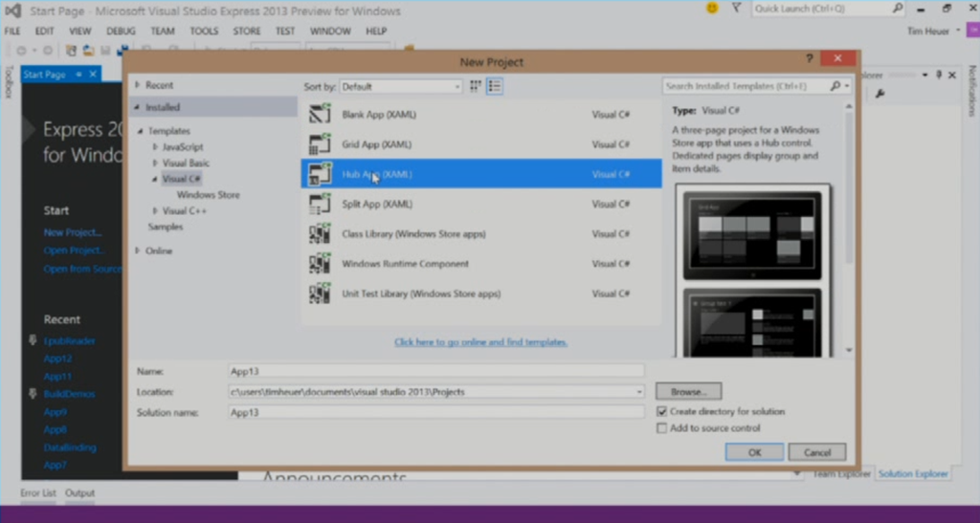Uncheck Create directory for solution
Screen dimensions: 980x523
pos(662,411)
